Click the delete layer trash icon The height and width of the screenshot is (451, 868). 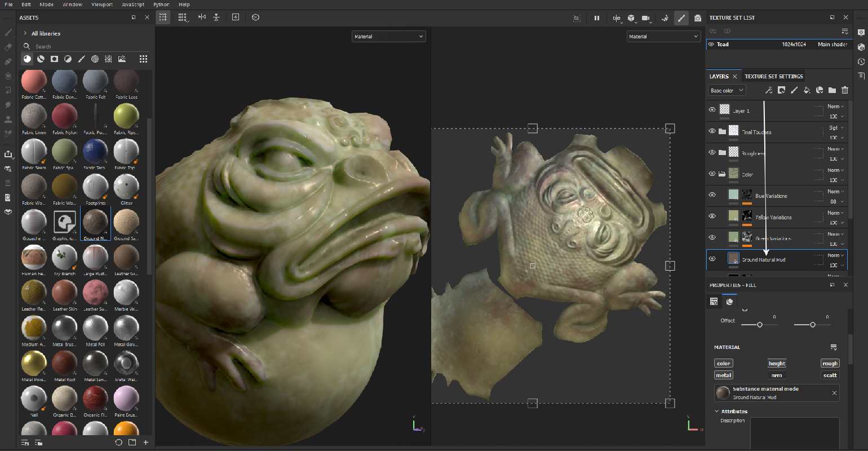click(x=844, y=90)
